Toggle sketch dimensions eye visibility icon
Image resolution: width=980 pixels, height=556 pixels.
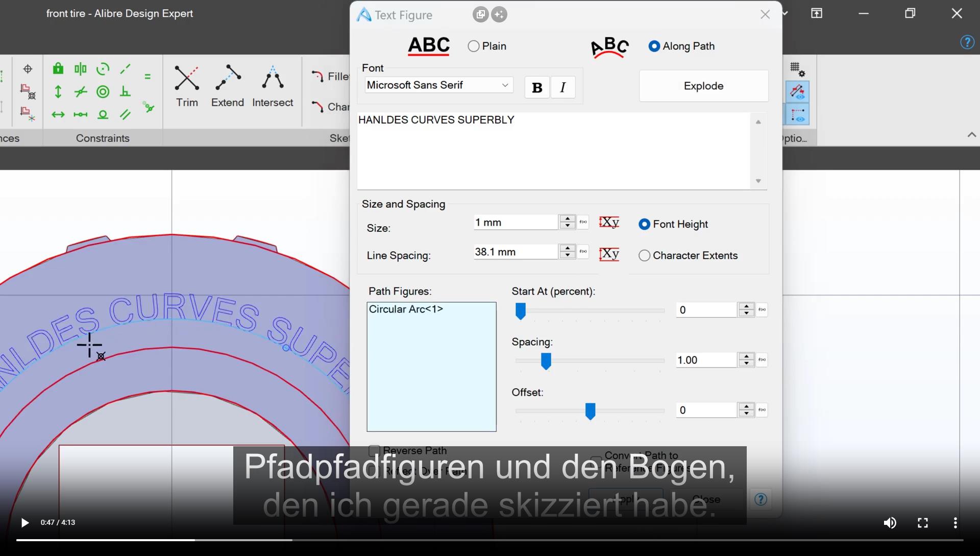pyautogui.click(x=797, y=114)
